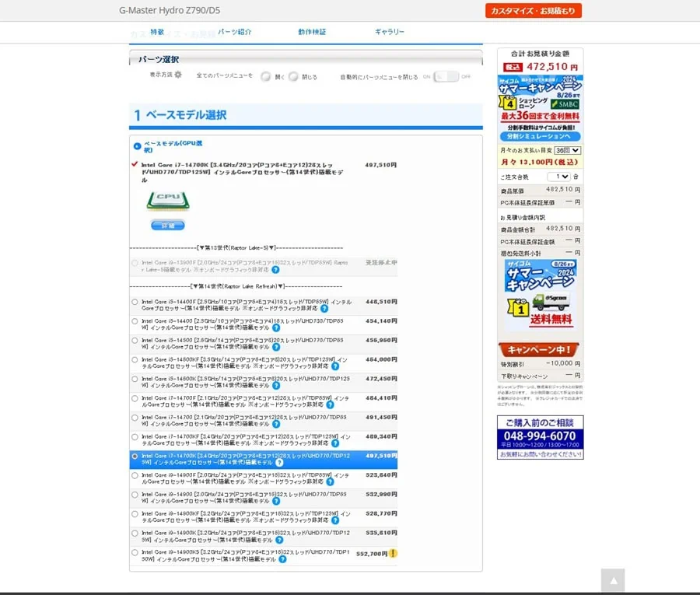Image resolution: width=700 pixels, height=595 pixels.
Task: Collapse the 第13世代(Raptor Lake-S) group divider
Action: click(236, 248)
